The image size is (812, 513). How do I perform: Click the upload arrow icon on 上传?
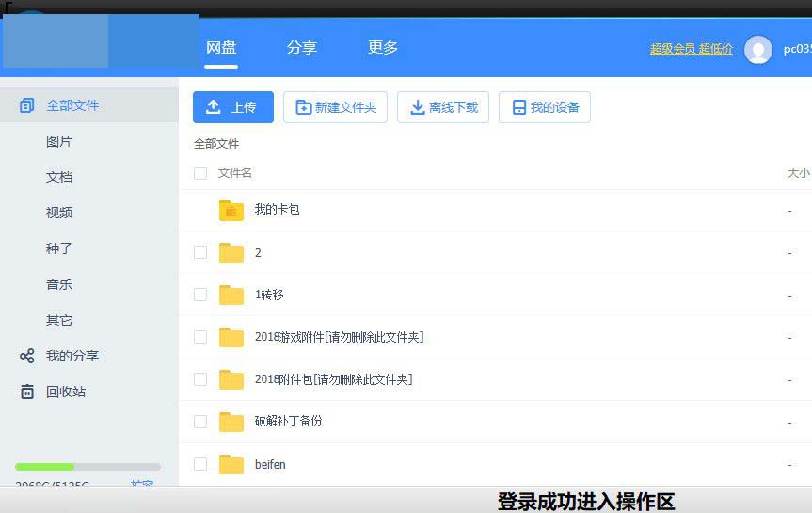(x=214, y=106)
